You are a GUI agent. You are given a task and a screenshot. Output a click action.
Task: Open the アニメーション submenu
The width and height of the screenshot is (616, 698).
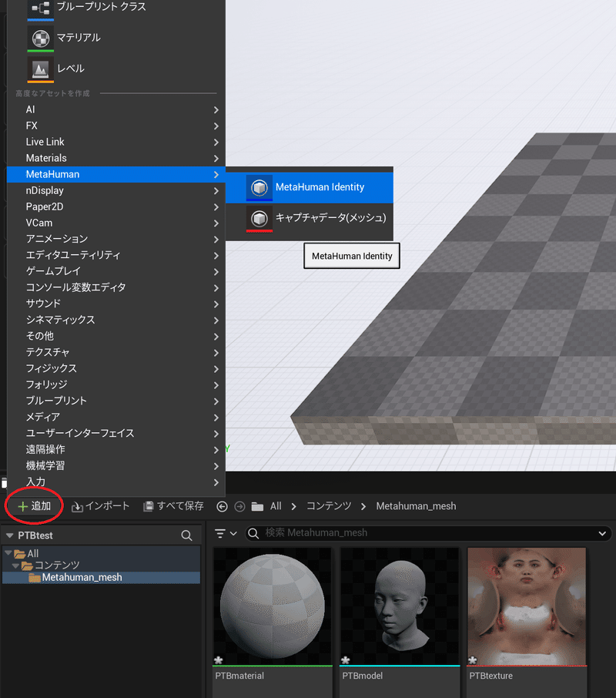point(116,239)
